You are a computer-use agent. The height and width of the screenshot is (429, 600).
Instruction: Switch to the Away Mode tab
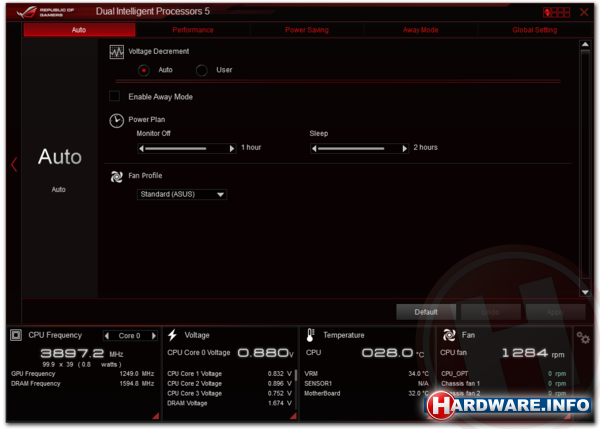point(420,30)
